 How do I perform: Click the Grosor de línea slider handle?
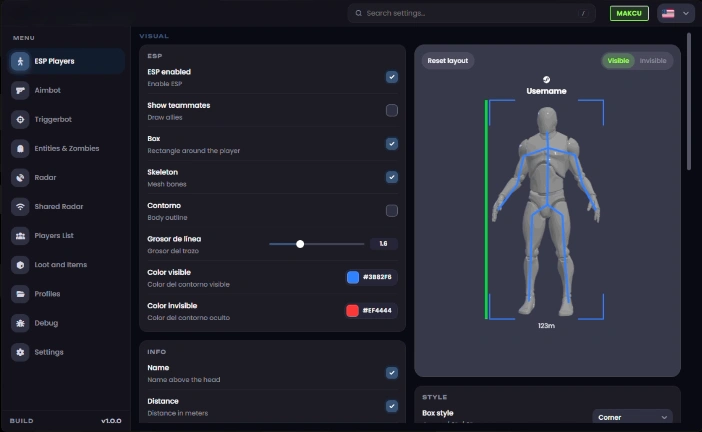click(x=300, y=244)
